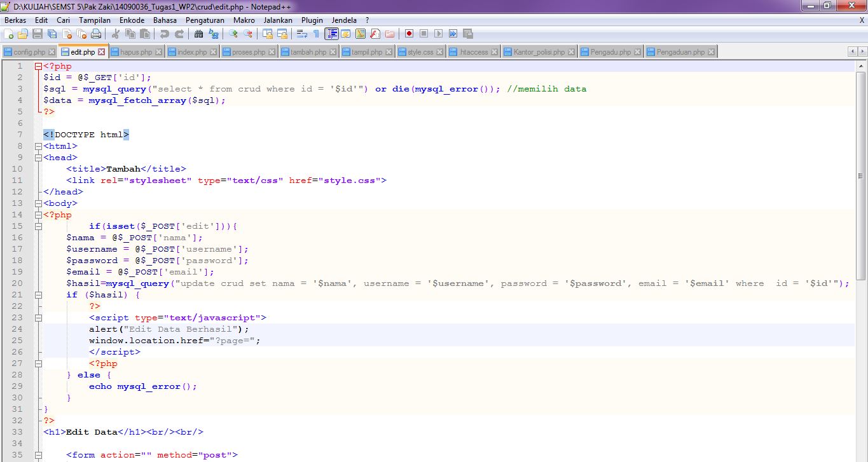Open the Makro menu
The width and height of the screenshot is (868, 462).
click(x=244, y=20)
